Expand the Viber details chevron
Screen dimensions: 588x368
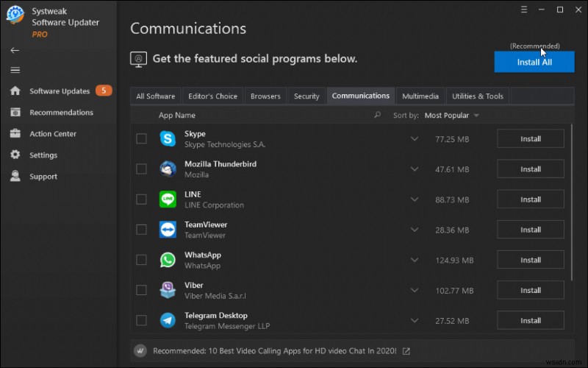(415, 290)
